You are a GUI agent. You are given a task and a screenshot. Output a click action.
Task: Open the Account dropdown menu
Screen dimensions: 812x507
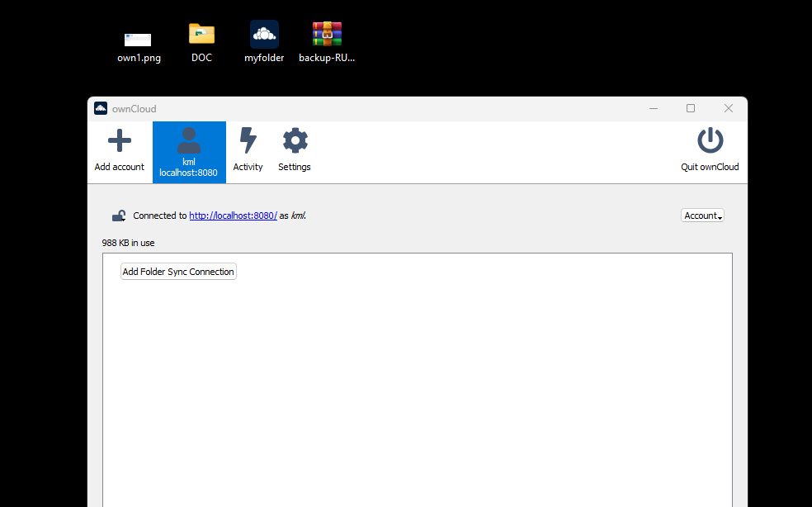click(701, 215)
